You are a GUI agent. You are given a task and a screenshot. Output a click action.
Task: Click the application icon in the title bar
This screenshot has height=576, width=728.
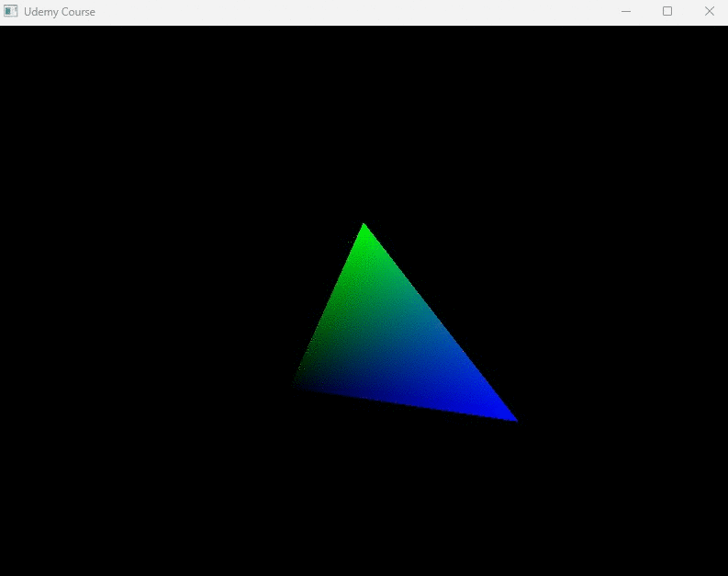(11, 12)
